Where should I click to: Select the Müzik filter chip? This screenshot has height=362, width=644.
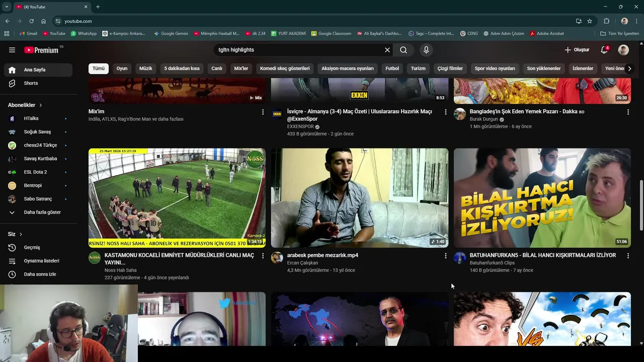pos(146,68)
